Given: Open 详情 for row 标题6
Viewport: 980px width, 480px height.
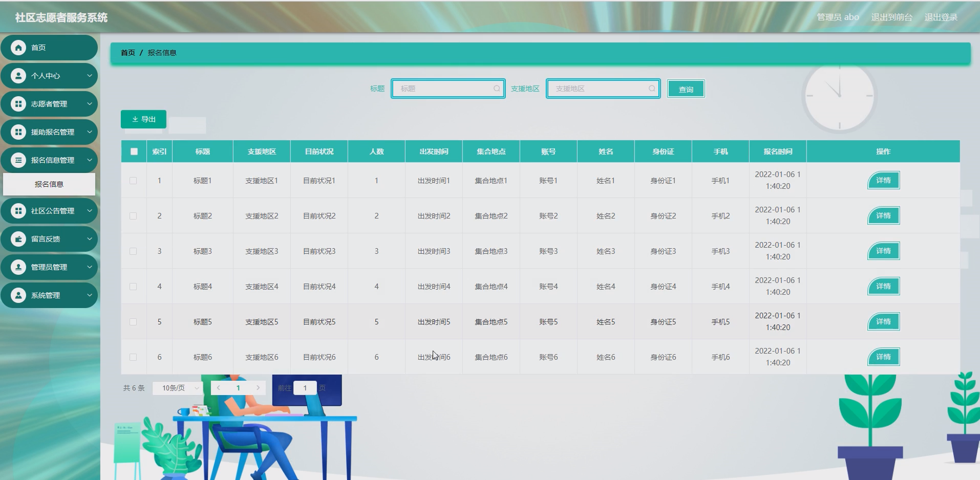Looking at the screenshot, I should 883,357.
